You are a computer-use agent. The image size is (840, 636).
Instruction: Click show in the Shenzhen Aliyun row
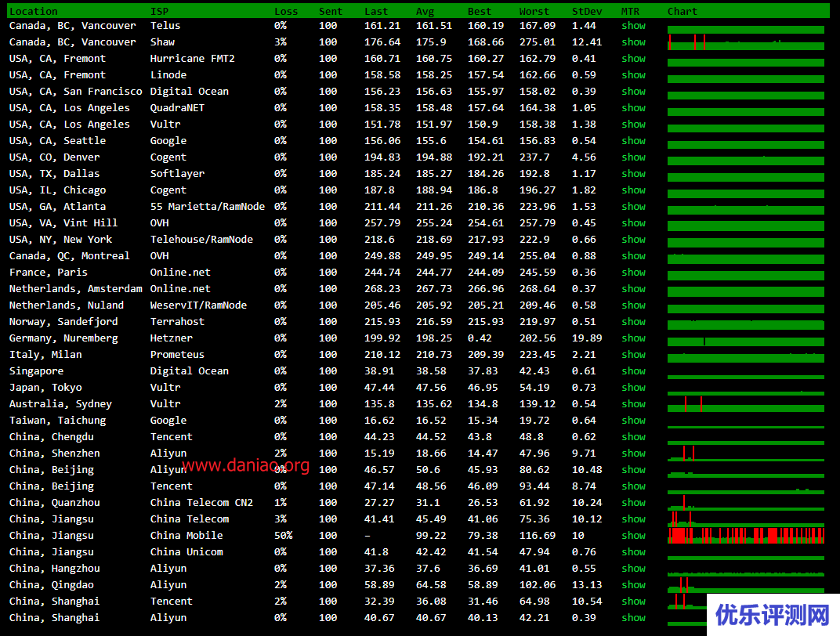(633, 454)
